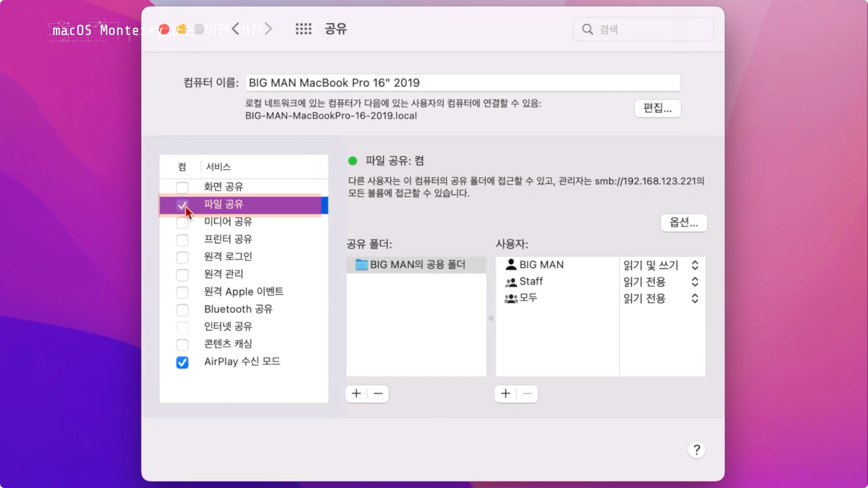
Task: Change Staff permission popup menu
Action: [694, 282]
